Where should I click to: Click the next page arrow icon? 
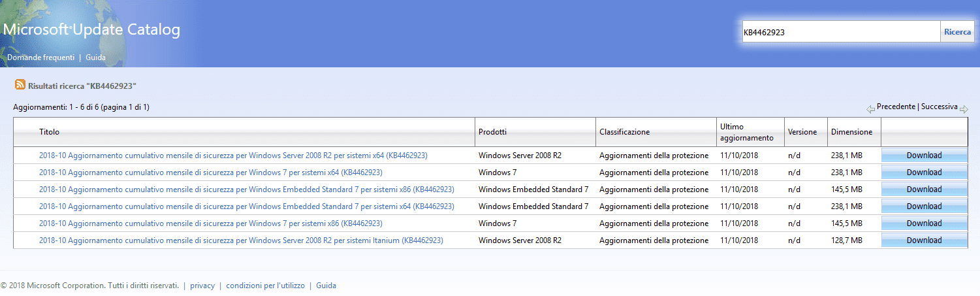pos(964,109)
